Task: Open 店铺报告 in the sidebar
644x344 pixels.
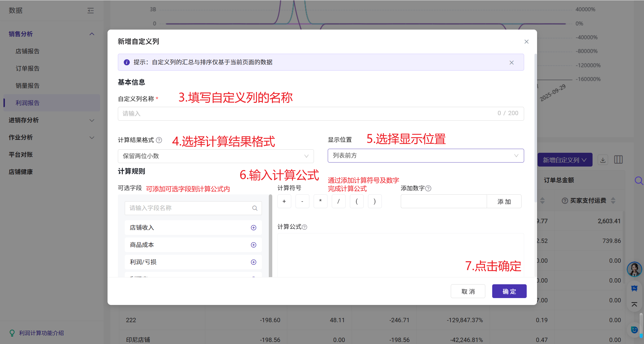Action: coord(28,51)
